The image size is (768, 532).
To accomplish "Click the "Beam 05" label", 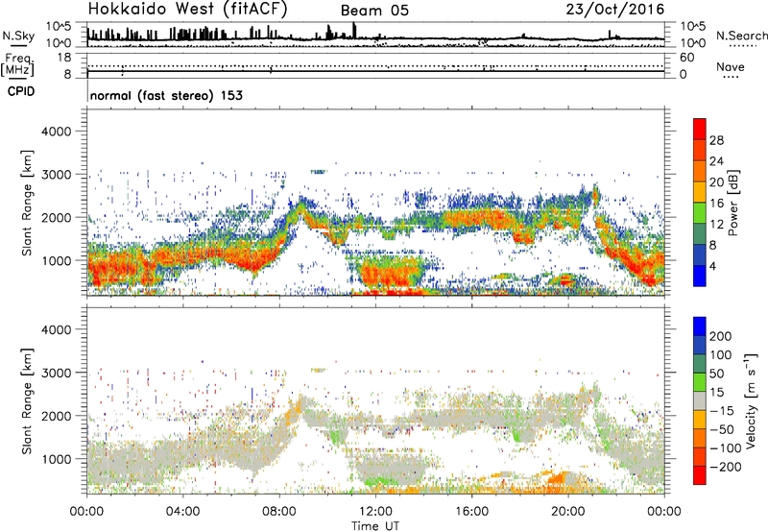I will pos(374,11).
